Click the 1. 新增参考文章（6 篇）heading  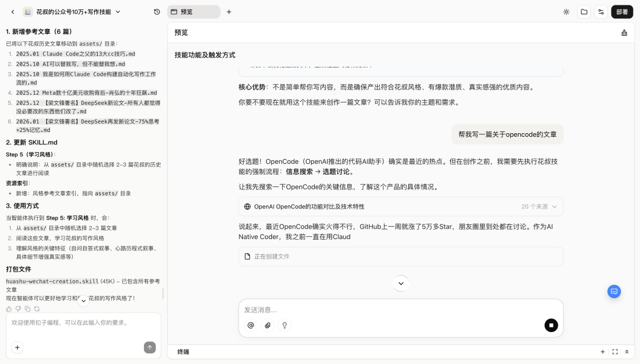[x=39, y=31]
